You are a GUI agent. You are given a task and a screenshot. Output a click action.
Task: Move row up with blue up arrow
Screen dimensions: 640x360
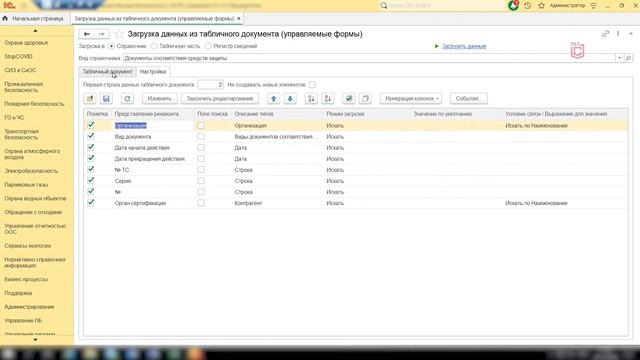point(273,98)
